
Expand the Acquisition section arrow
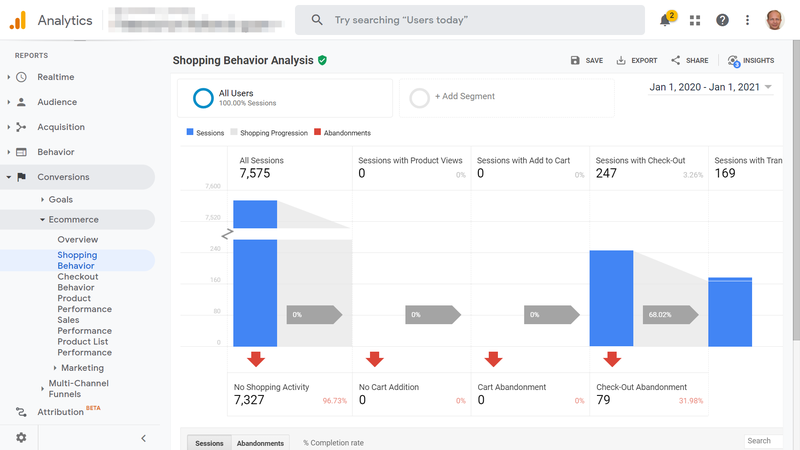(9, 127)
